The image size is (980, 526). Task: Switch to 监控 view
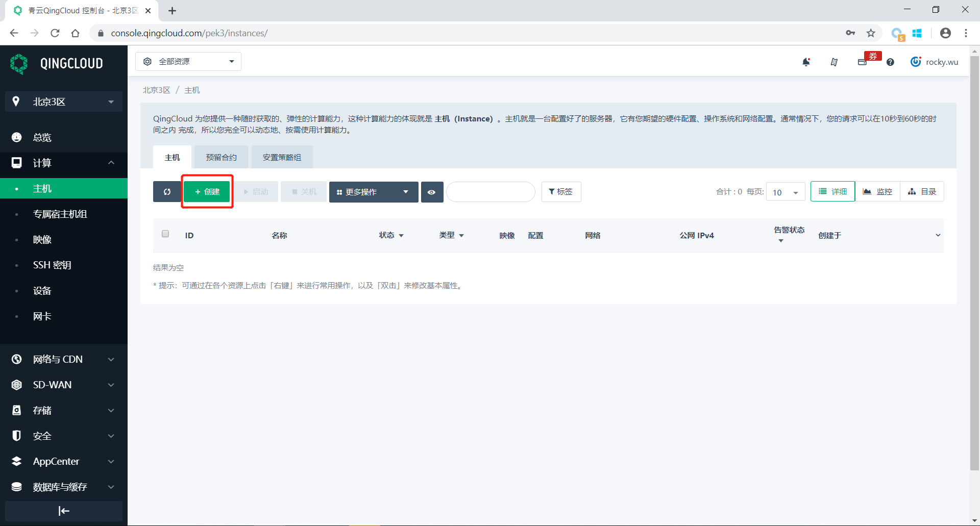click(x=877, y=192)
